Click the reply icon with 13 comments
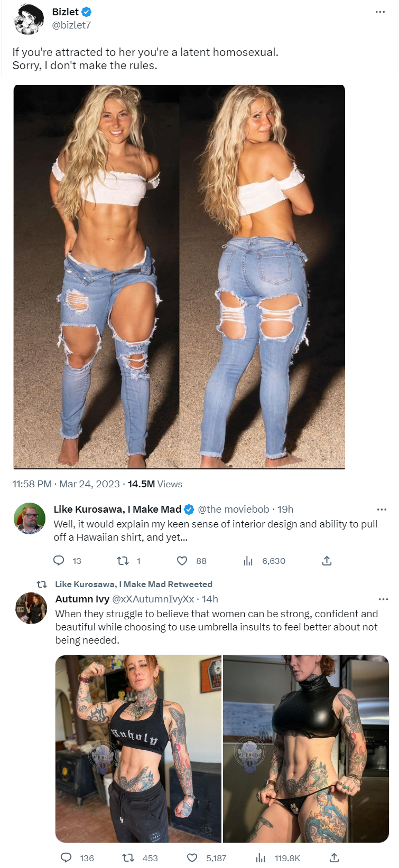Viewport: 399px width, 868px height. [x=59, y=561]
